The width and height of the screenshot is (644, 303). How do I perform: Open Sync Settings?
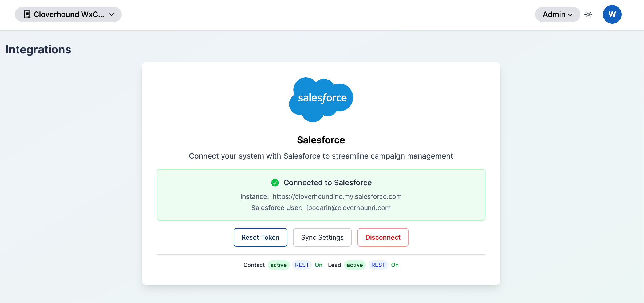pos(322,237)
